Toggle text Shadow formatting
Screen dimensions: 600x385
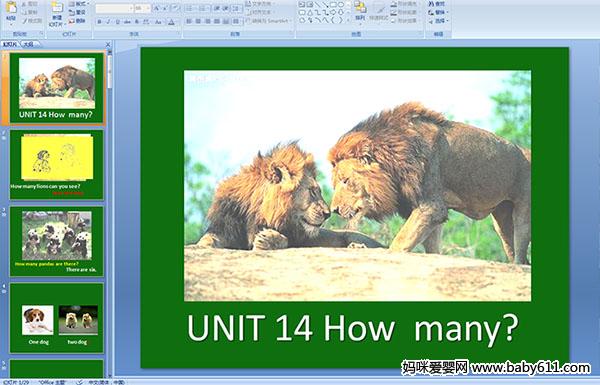(x=137, y=22)
